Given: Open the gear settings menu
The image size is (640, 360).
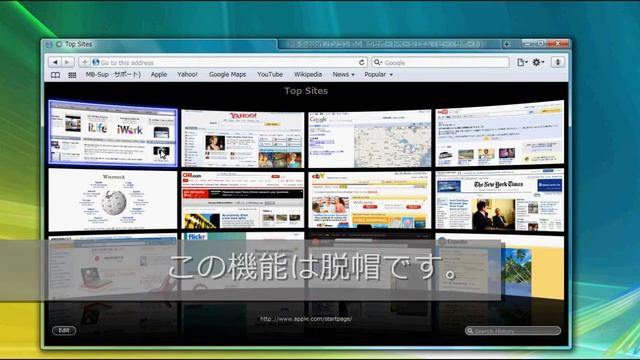Looking at the screenshot, I should (x=538, y=62).
